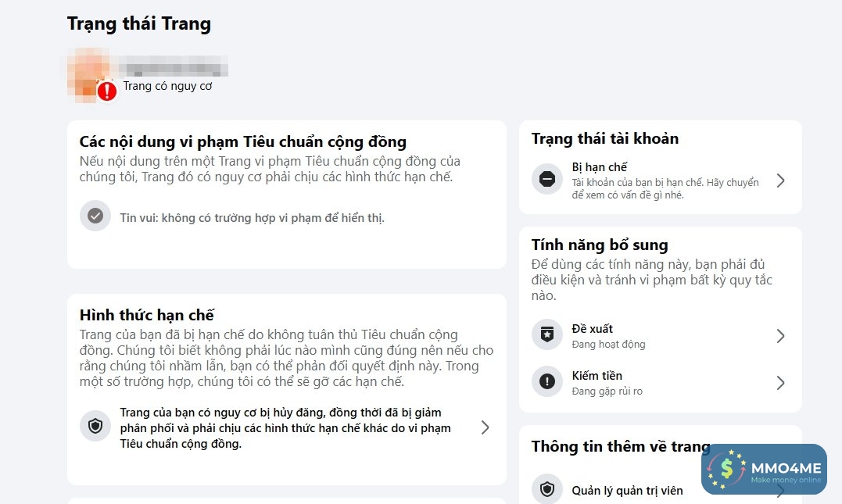Expand the Kiếm tiền chevron arrow

pyautogui.click(x=780, y=383)
